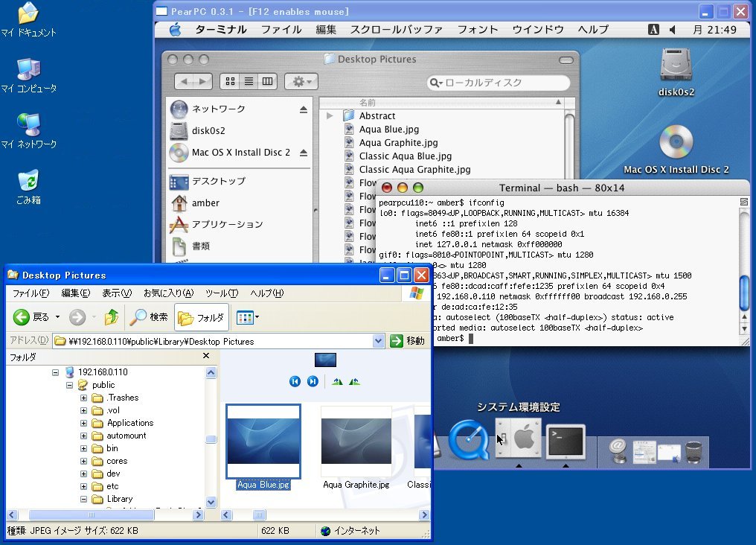Screen dimensions: 756x545
Task: Expand the etc folder tree node
Action: tap(83, 486)
